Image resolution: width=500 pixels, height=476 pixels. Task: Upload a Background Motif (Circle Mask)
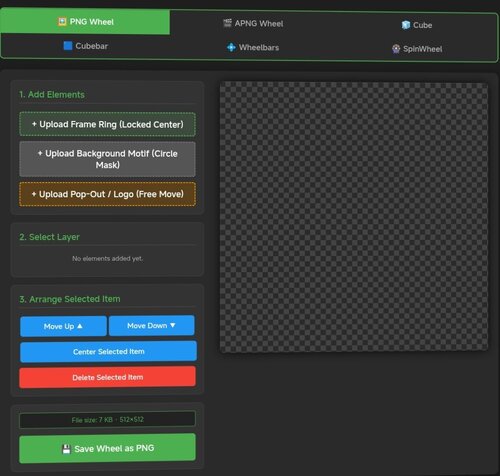[x=107, y=159]
